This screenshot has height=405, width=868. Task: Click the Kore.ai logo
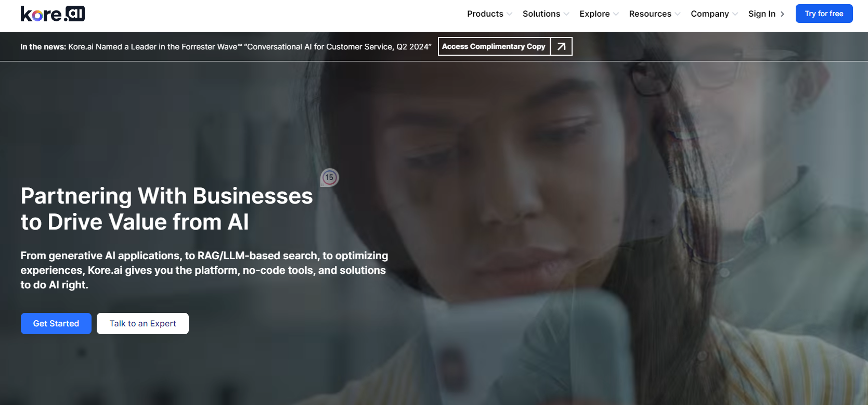tap(53, 14)
